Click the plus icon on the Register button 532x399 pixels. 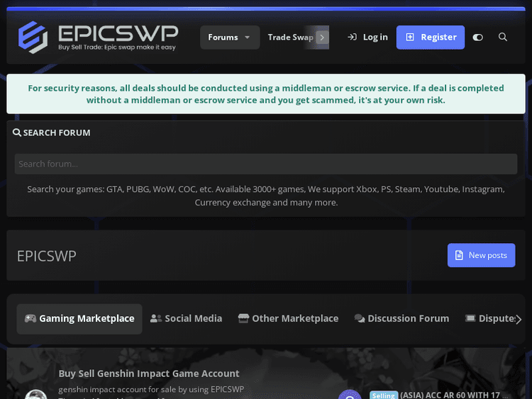[410, 38]
